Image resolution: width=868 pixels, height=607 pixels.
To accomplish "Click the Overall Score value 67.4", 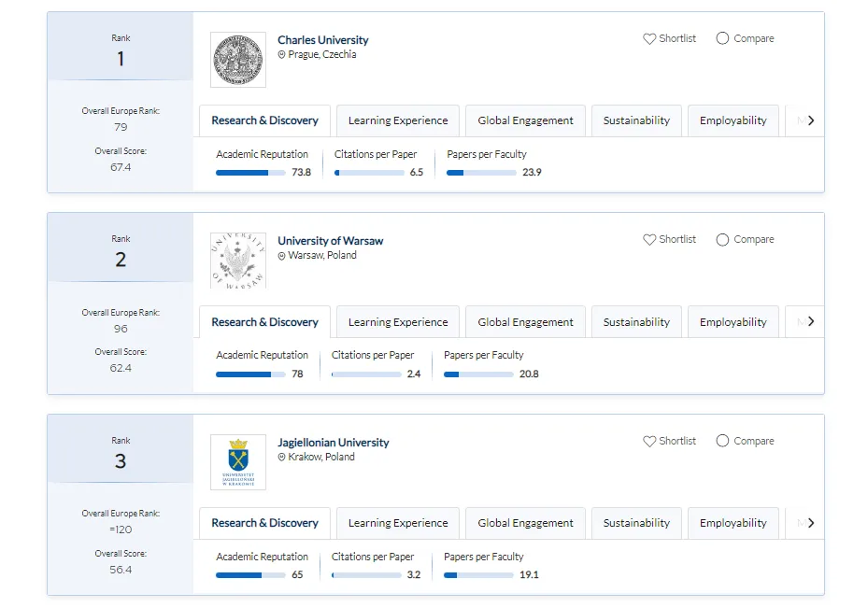I will pyautogui.click(x=121, y=167).
